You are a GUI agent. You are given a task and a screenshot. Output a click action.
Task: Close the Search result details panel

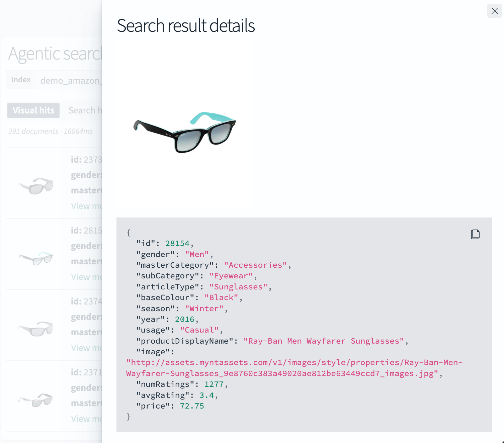point(494,11)
